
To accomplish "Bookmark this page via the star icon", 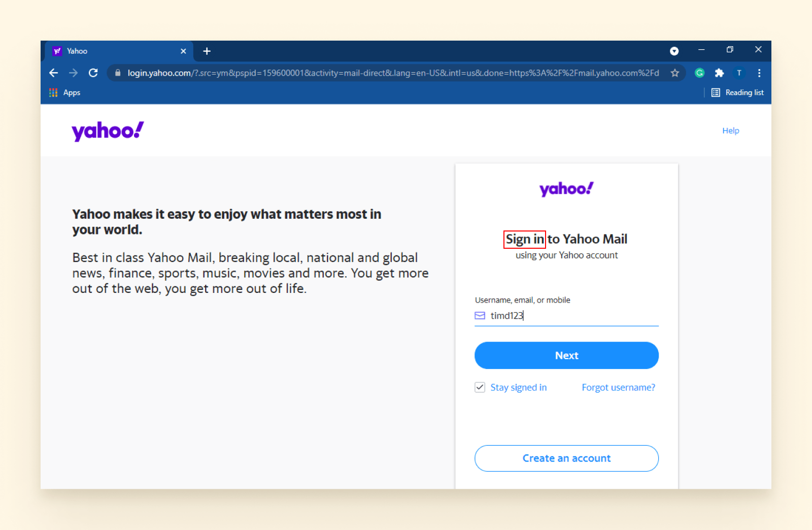I will [675, 73].
